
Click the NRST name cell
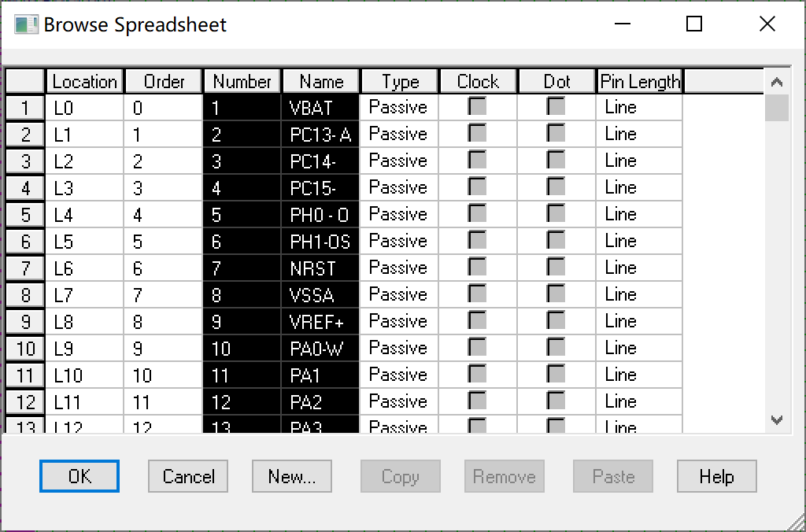[x=320, y=268]
